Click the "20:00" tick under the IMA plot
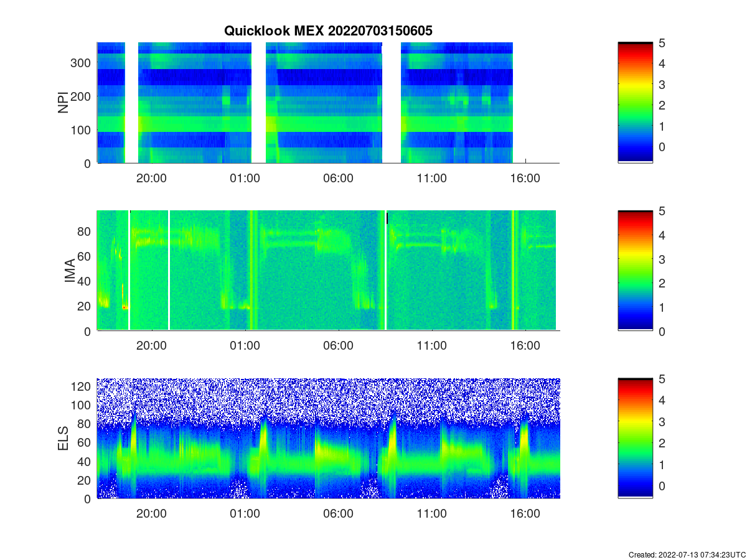This screenshot has width=747, height=560. pyautogui.click(x=151, y=345)
